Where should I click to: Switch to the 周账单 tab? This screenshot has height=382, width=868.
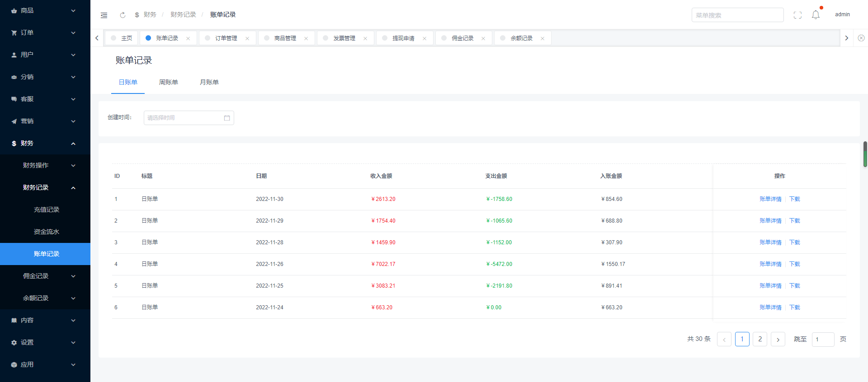tap(168, 82)
